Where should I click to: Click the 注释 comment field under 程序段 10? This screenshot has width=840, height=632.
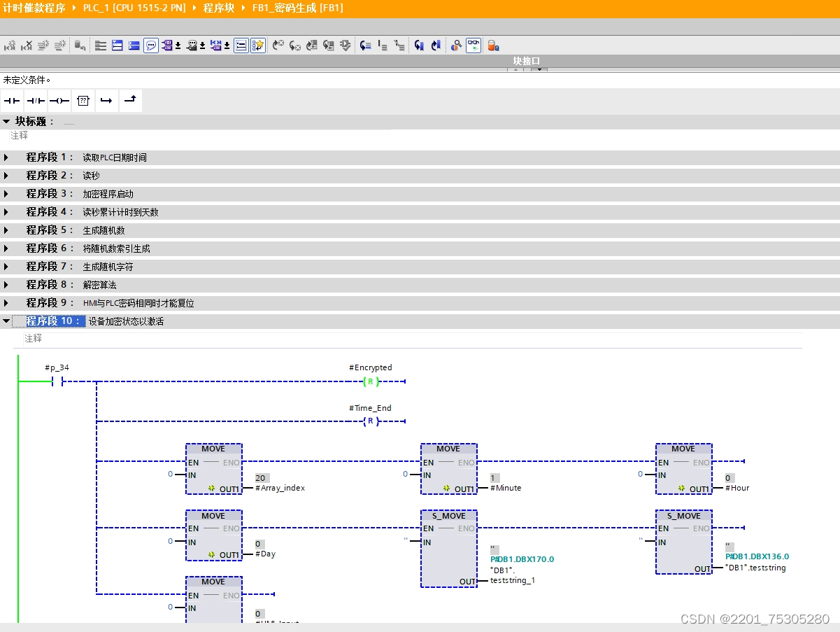(x=34, y=338)
